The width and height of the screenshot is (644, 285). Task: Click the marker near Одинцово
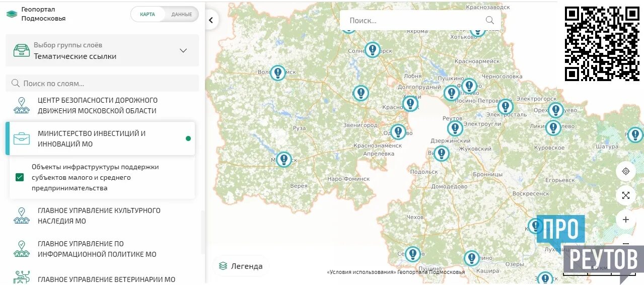398,132
